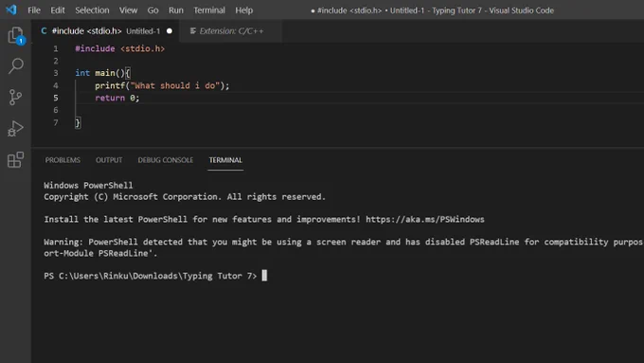The image size is (644, 363).
Task: Click the 'main()' function name
Action: point(110,73)
